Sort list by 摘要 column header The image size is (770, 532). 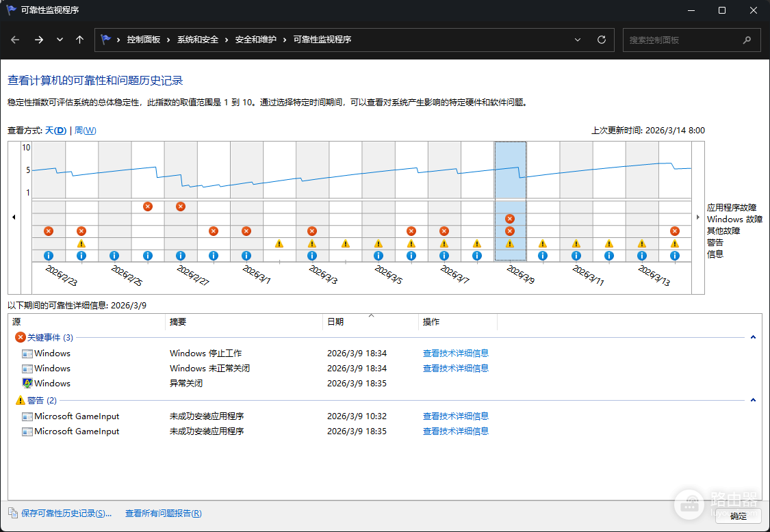244,322
